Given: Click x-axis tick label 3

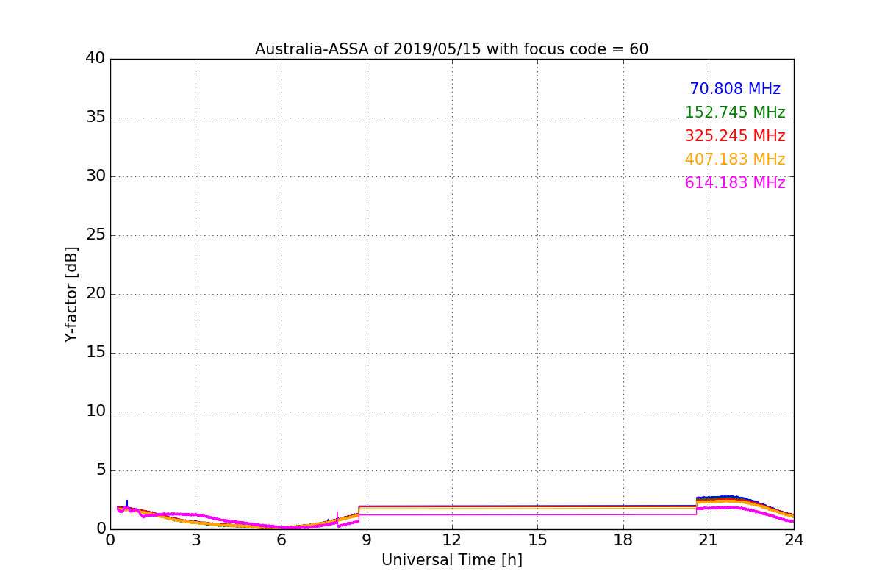Looking at the screenshot, I should [x=196, y=539].
